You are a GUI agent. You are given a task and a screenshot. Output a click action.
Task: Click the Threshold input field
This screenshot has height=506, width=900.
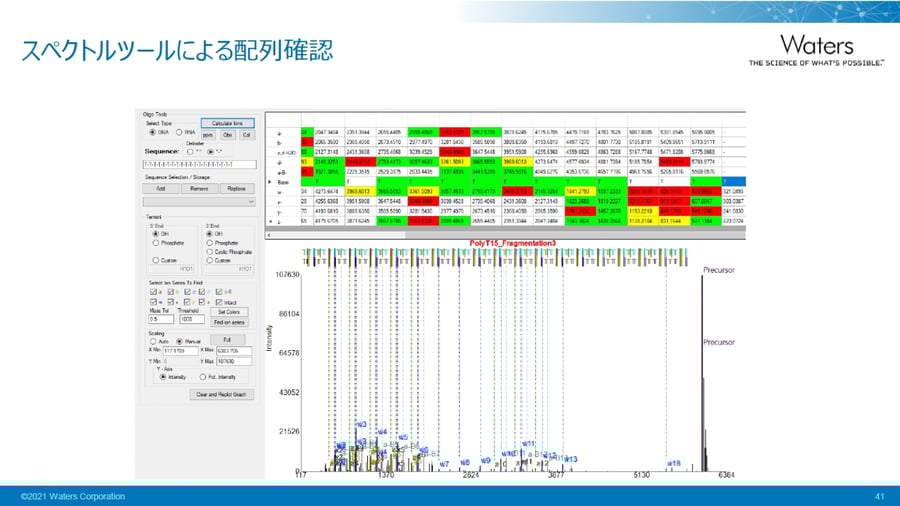[191, 319]
